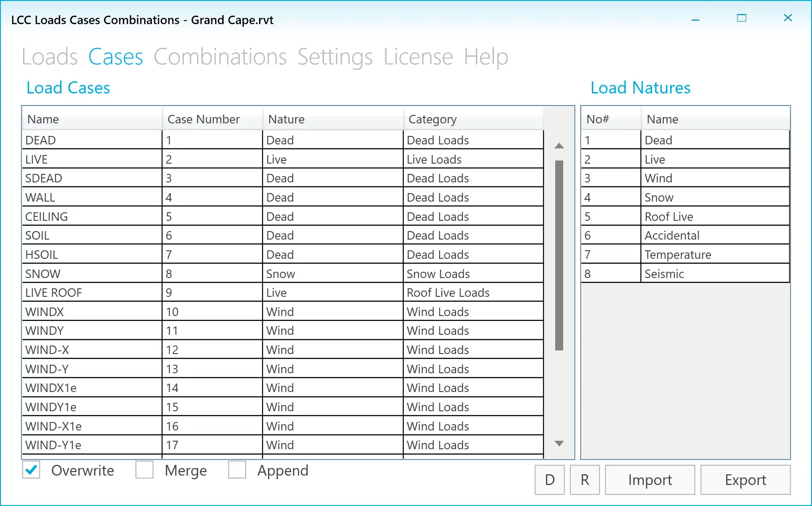Image resolution: width=812 pixels, height=506 pixels.
Task: Minimize the LCC window
Action: click(x=695, y=20)
